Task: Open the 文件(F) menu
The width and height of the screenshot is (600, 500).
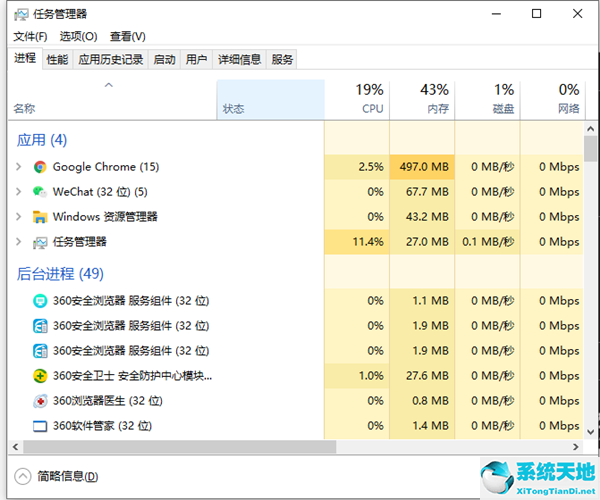Action: point(30,37)
